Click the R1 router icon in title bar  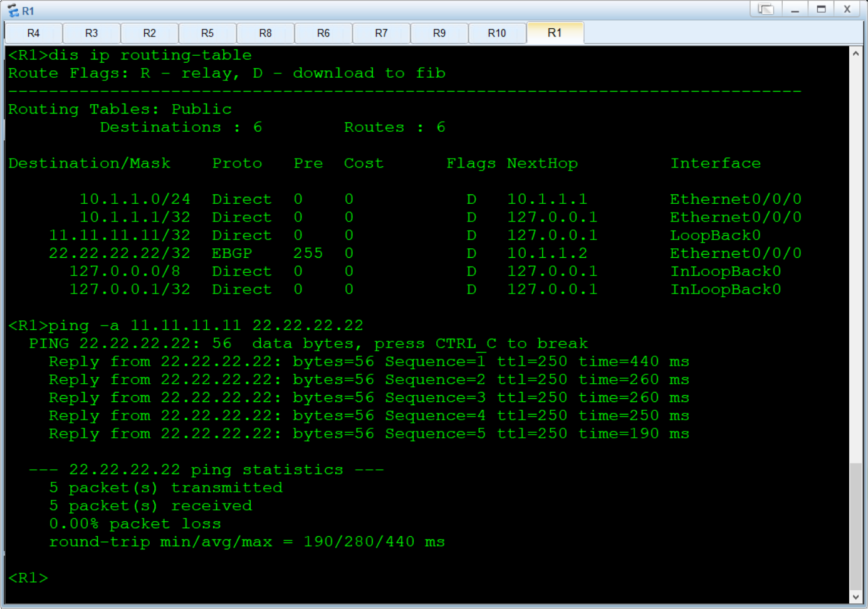coord(13,11)
